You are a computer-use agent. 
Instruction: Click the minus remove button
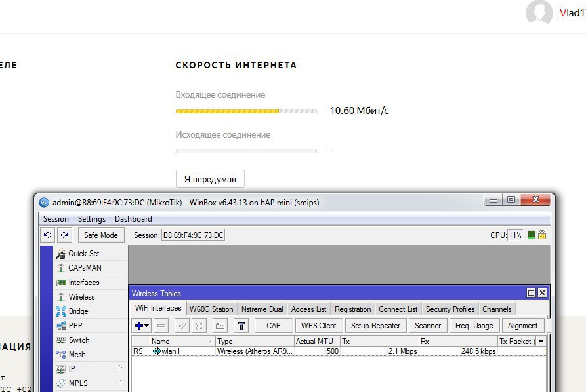point(161,326)
